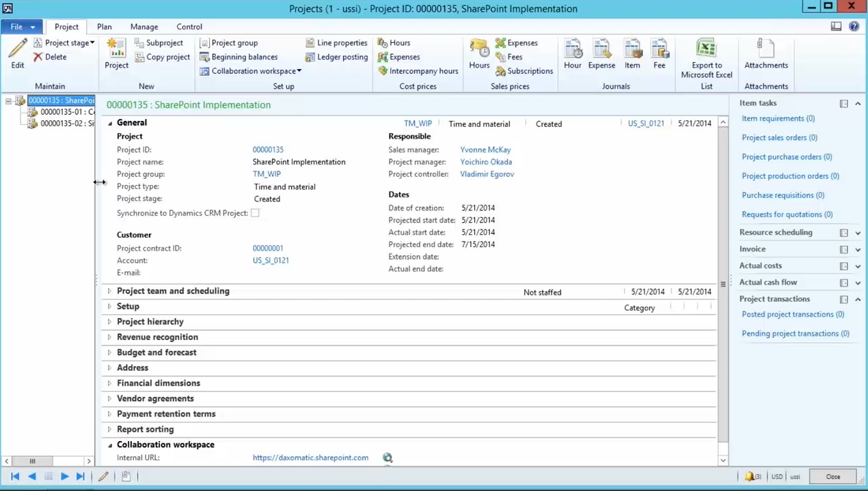Open the Item journal
Viewport: 868px width, 491px height.
(632, 53)
